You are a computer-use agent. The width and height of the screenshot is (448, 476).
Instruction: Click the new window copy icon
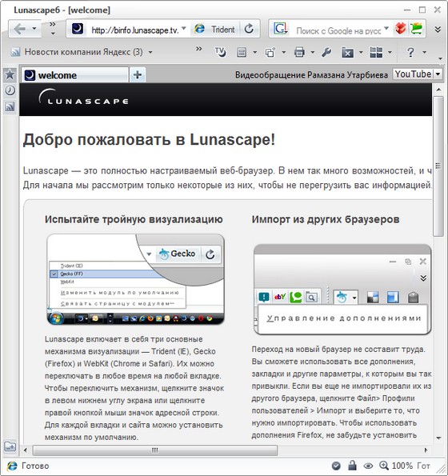point(270,53)
